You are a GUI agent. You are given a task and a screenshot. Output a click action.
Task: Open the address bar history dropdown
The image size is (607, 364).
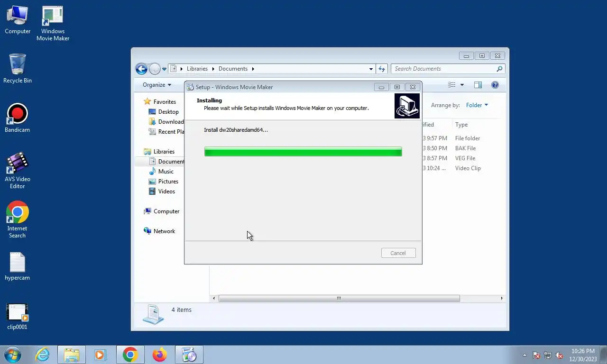click(x=371, y=69)
